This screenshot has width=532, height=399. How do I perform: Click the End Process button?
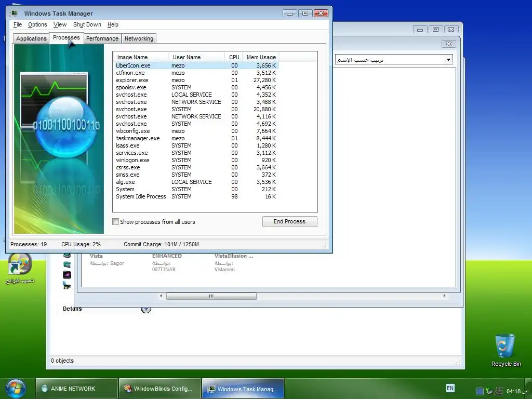click(x=290, y=221)
